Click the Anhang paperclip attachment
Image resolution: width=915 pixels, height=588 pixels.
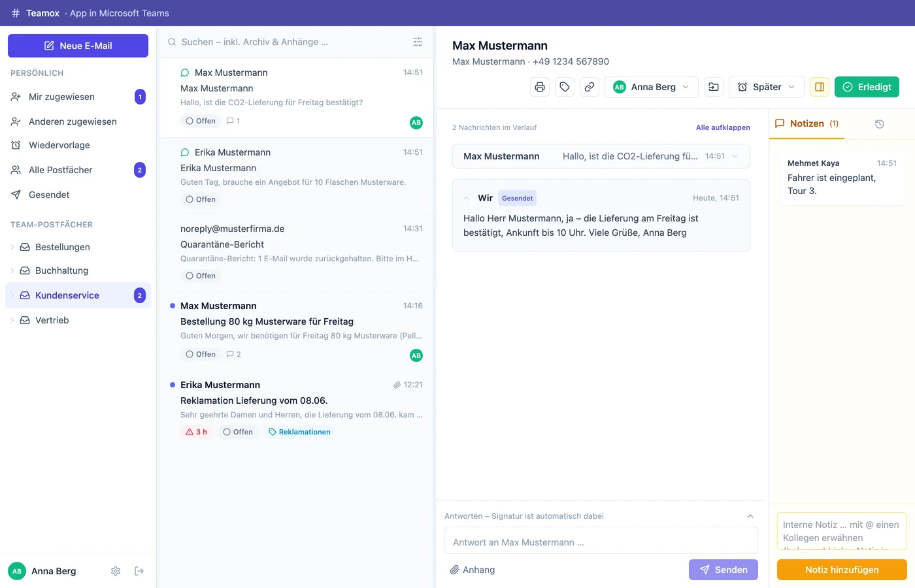click(473, 570)
